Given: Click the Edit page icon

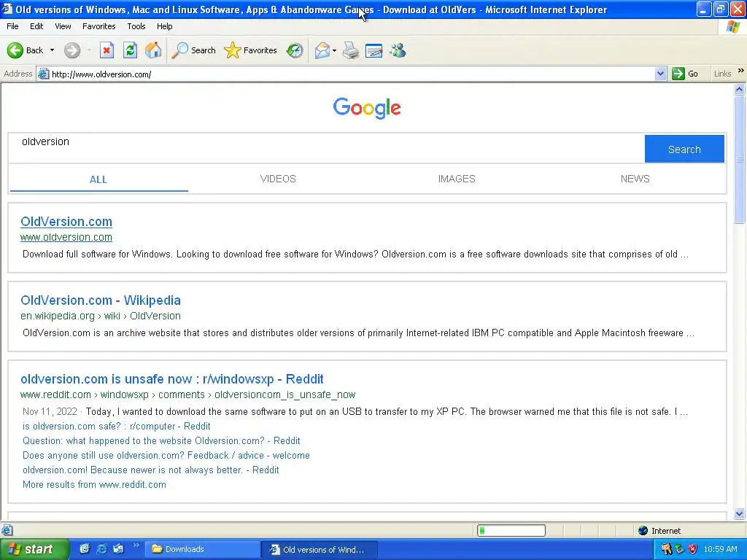Looking at the screenshot, I should pos(374,50).
